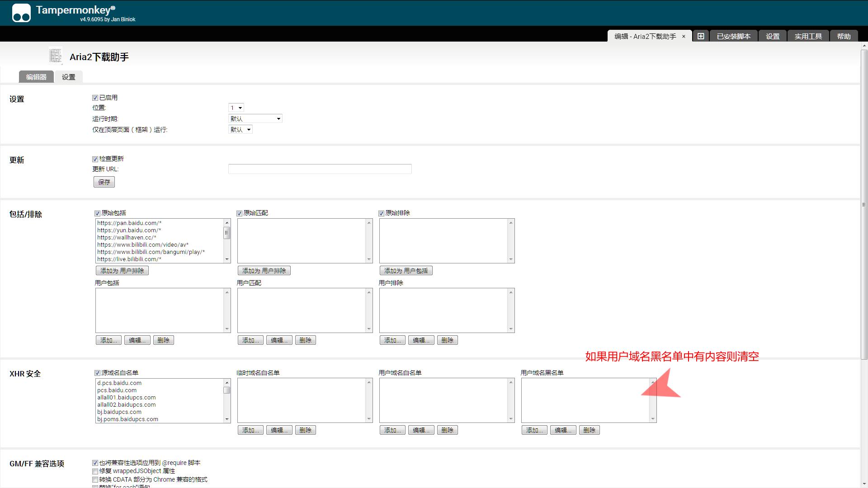Image resolution: width=868 pixels, height=488 pixels.
Task: Click 添加 under 用户域名白名单
Action: [x=392, y=430]
